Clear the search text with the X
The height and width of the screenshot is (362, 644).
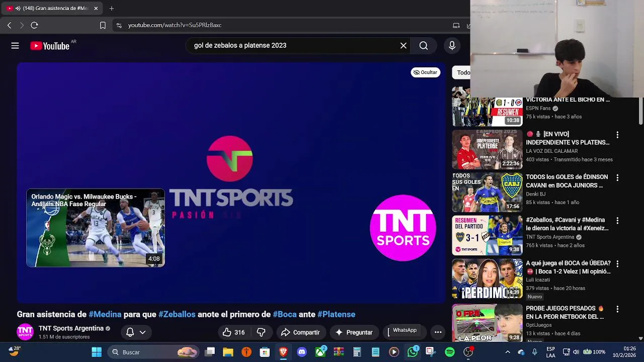point(404,46)
